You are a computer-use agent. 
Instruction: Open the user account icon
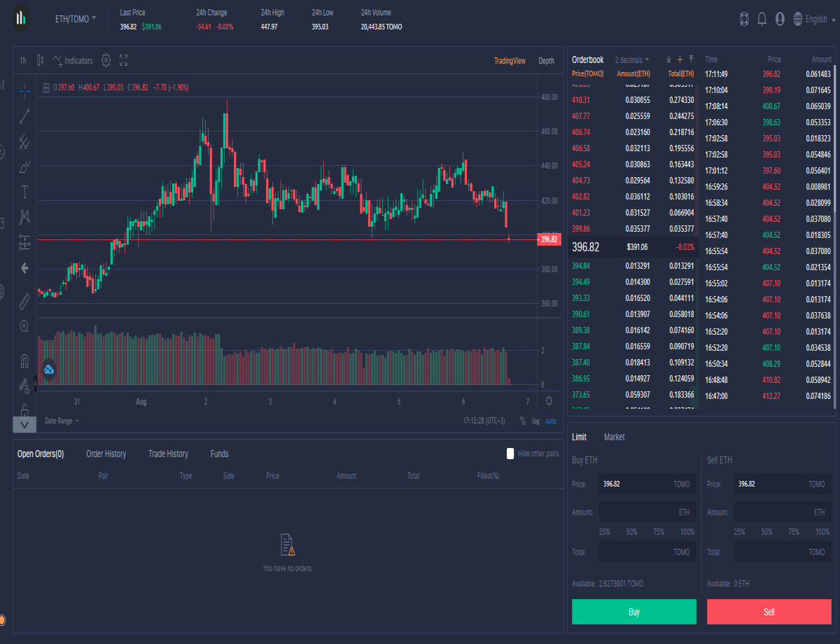tap(780, 20)
